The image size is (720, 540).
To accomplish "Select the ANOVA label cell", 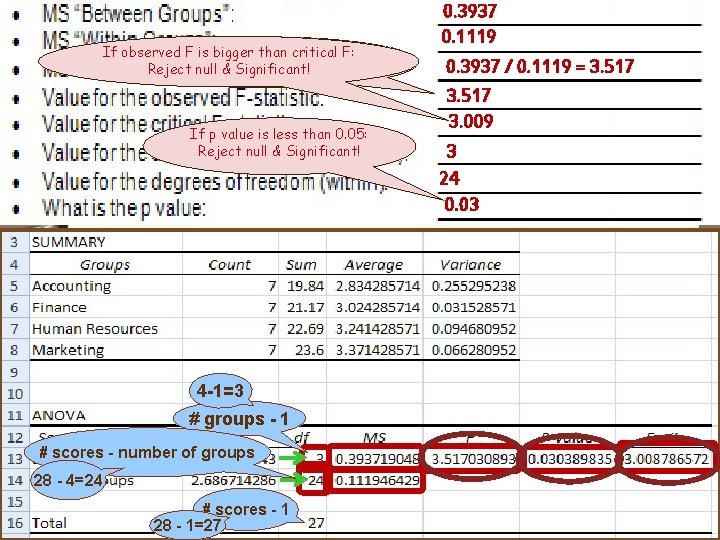I will pyautogui.click(x=106, y=415).
